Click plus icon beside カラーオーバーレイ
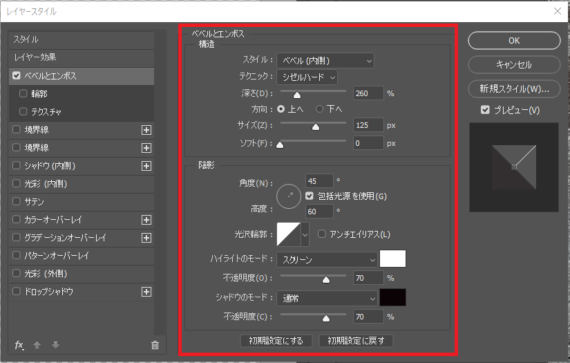570x363 pixels. [146, 220]
